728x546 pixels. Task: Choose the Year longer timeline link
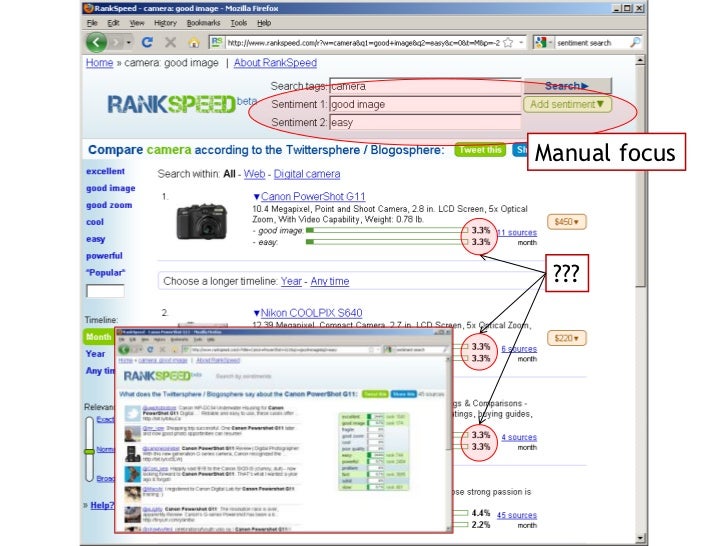(291, 281)
